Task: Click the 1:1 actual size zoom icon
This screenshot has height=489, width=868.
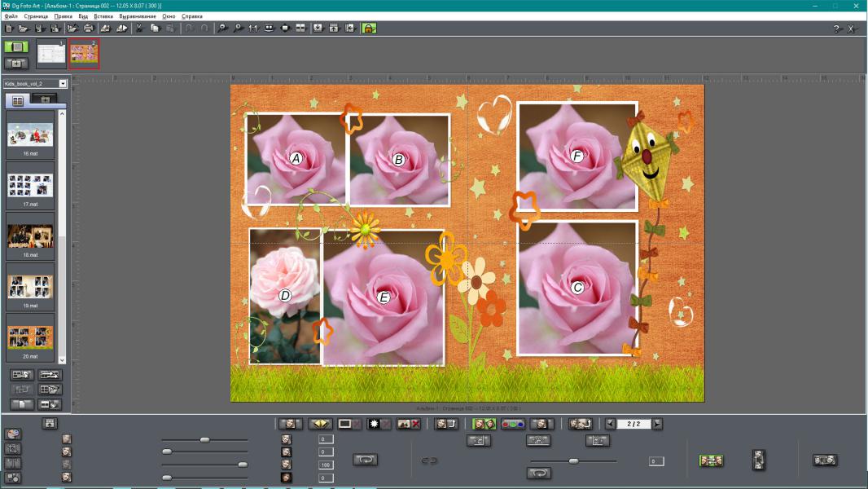Action: 252,28
